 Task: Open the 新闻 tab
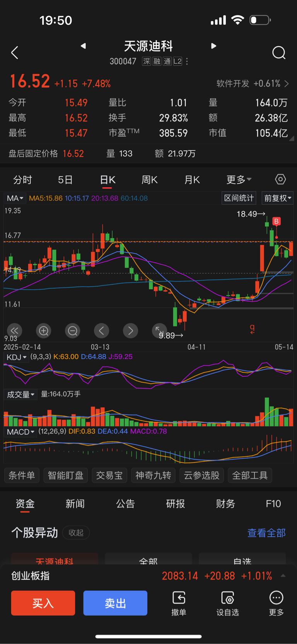[x=75, y=504]
